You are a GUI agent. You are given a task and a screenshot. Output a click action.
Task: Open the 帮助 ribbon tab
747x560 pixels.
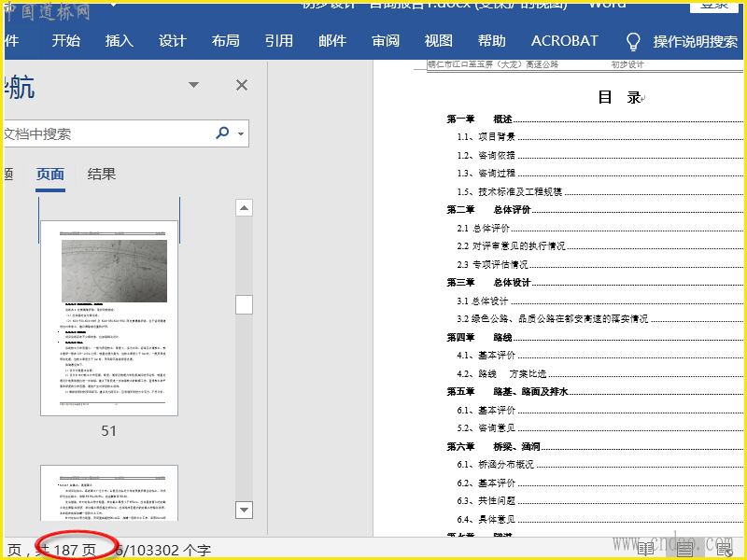(492, 41)
